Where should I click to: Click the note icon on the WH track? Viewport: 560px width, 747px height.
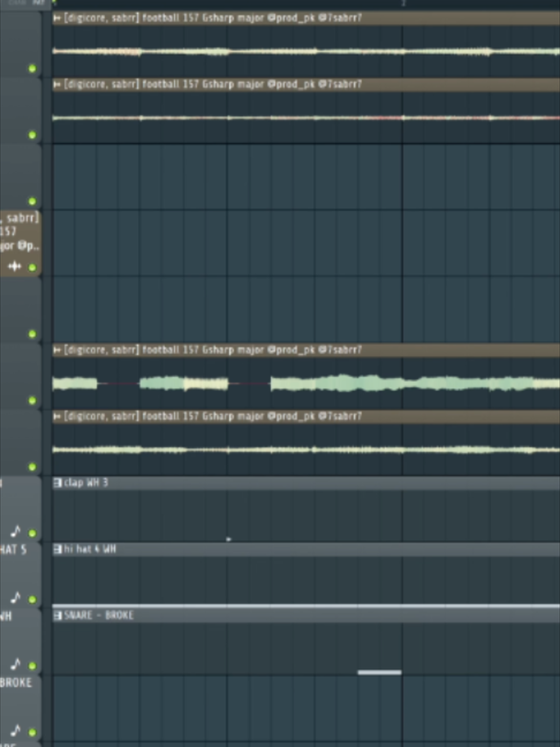[x=16, y=664]
